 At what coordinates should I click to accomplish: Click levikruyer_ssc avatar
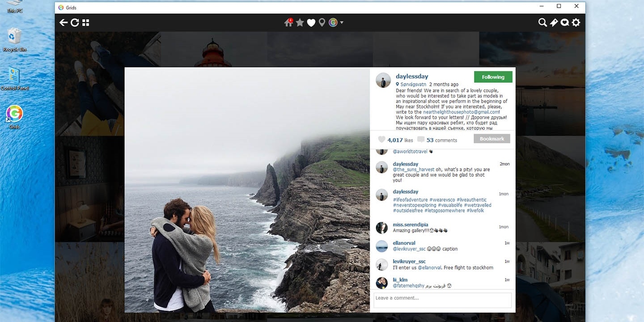381,264
